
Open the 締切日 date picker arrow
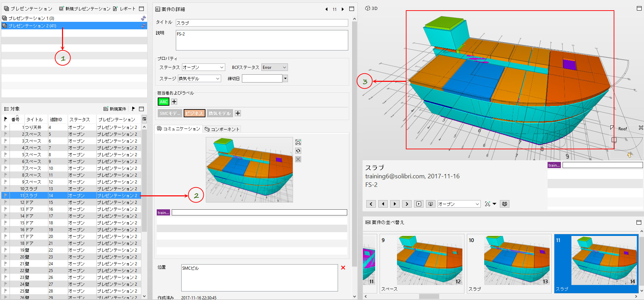click(x=286, y=78)
